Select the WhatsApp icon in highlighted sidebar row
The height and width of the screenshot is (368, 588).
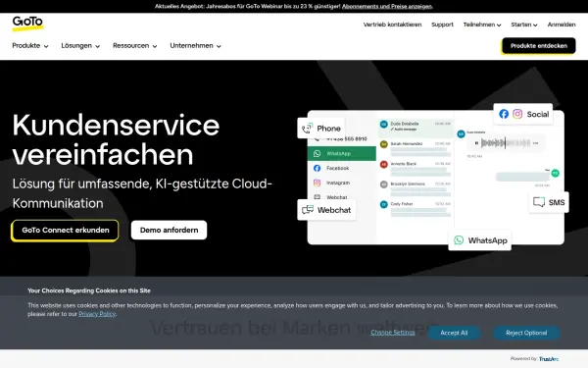318,154
